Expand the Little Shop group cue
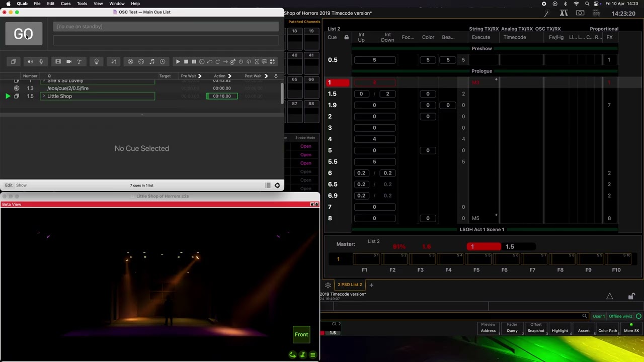Screen dimensions: 644x362 coord(44,96)
